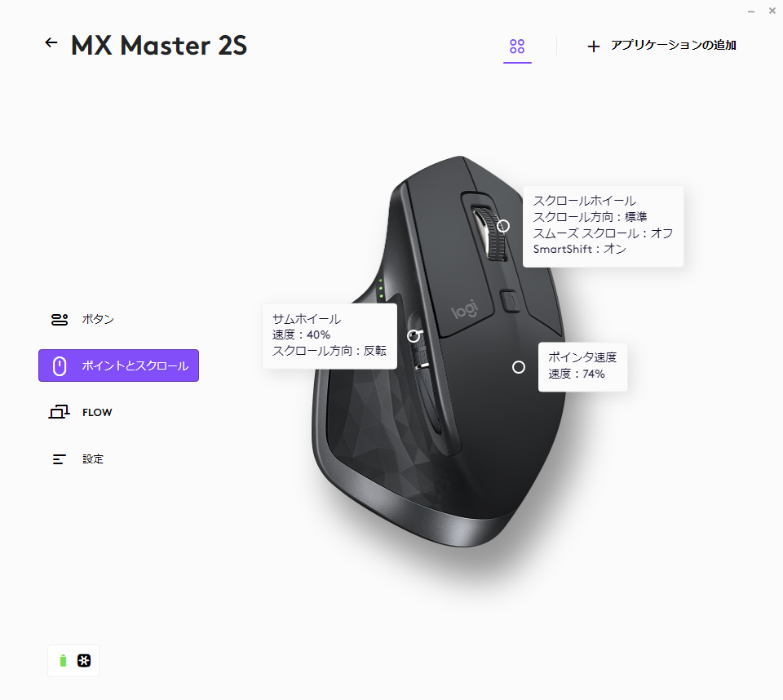Open the ポインタ速度 settings card
This screenshot has height=700, width=783.
click(582, 367)
